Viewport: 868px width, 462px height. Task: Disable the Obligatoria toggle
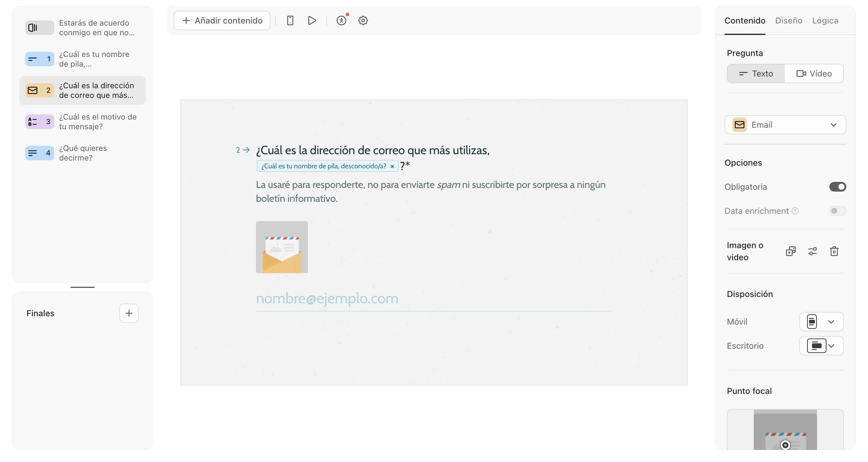point(838,186)
